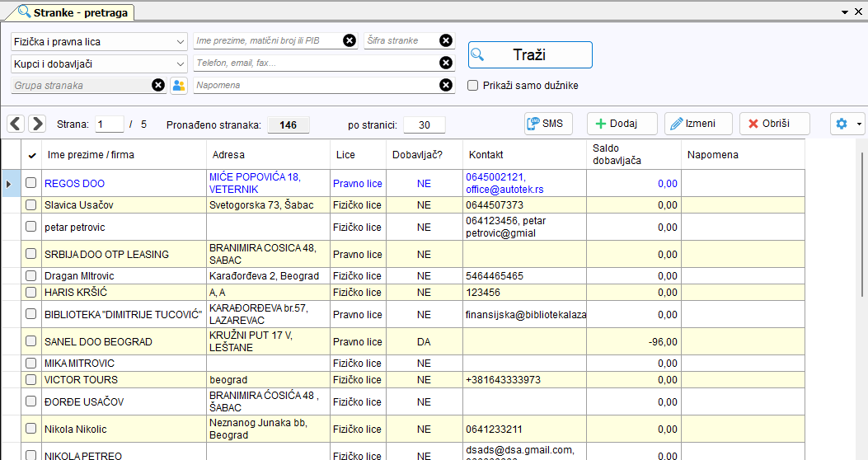868x460 pixels.
Task: Select the KRUŽNI PUT 17 V, LEŠTANE cell
Action: 269,341
